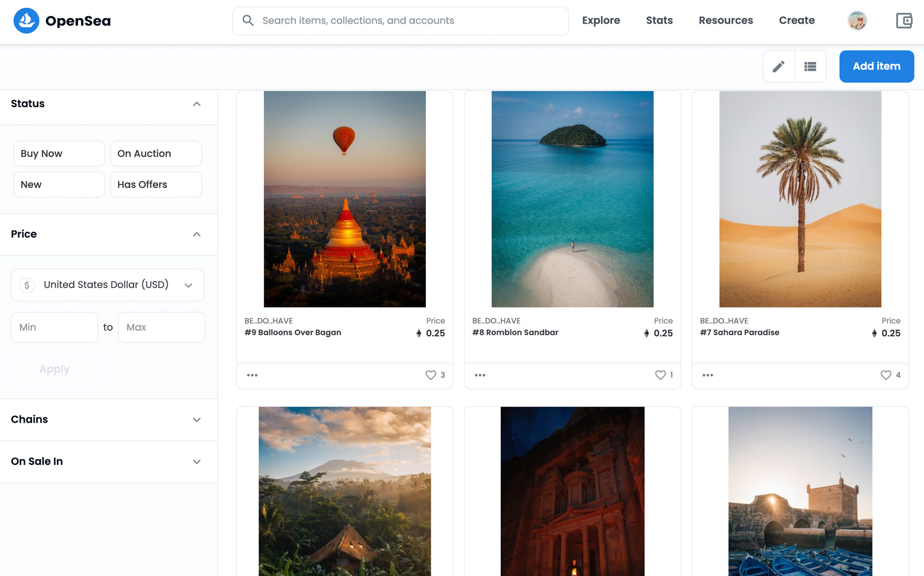Expand the Chains section
The image size is (924, 576).
[x=196, y=419]
